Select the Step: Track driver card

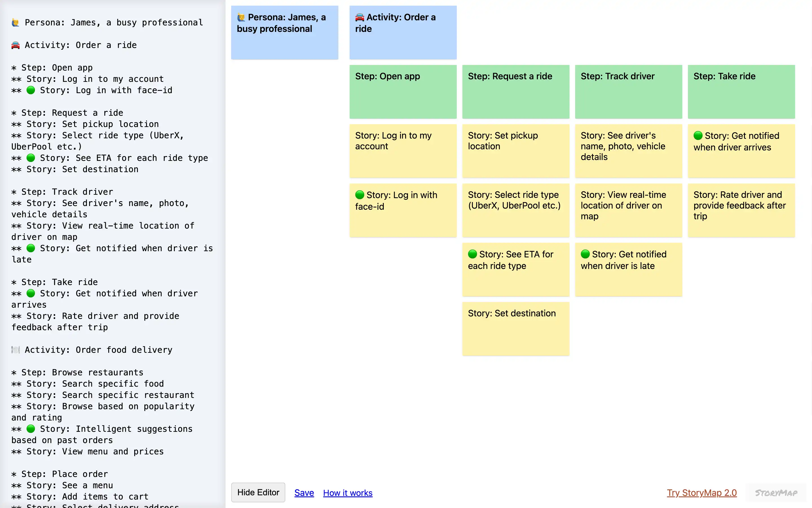pyautogui.click(x=628, y=92)
